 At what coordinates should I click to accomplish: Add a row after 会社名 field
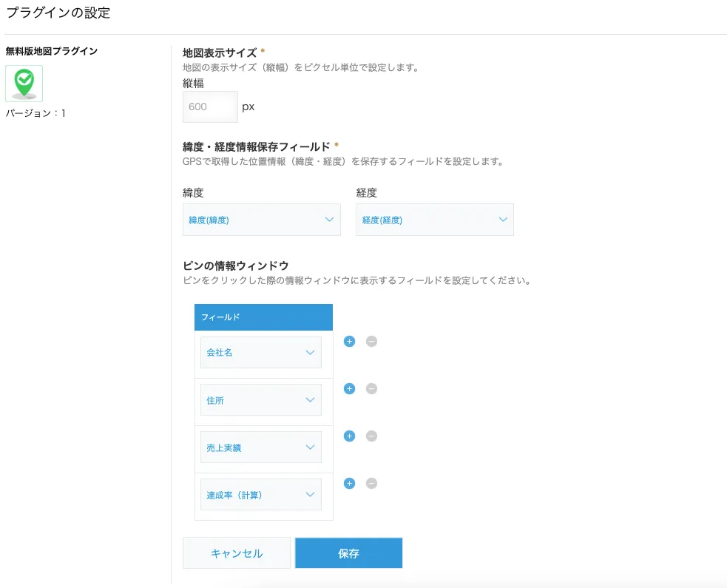pos(350,342)
